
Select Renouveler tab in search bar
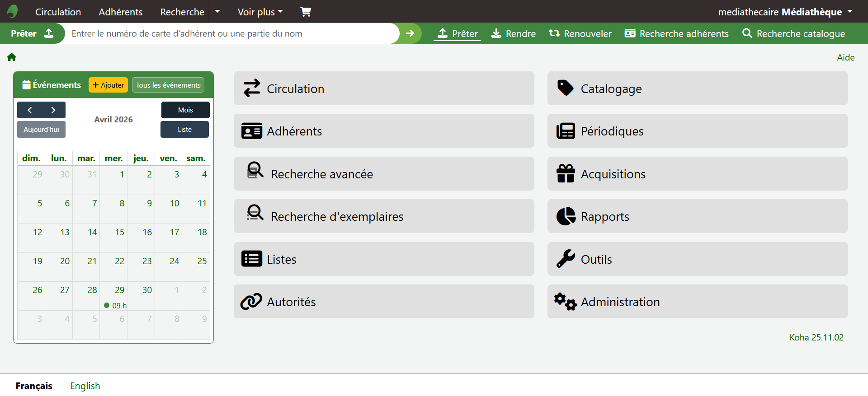(580, 33)
